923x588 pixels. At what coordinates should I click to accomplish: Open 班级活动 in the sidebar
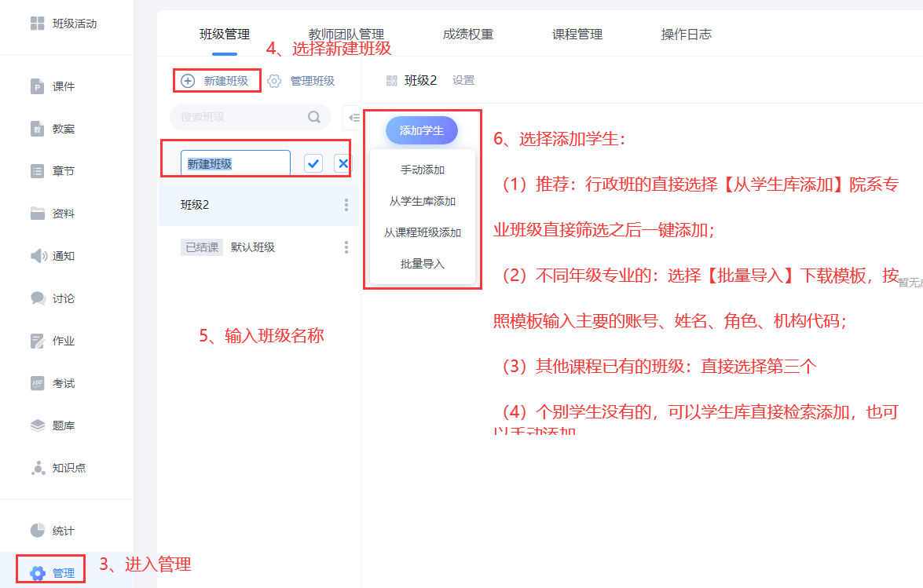(63, 24)
